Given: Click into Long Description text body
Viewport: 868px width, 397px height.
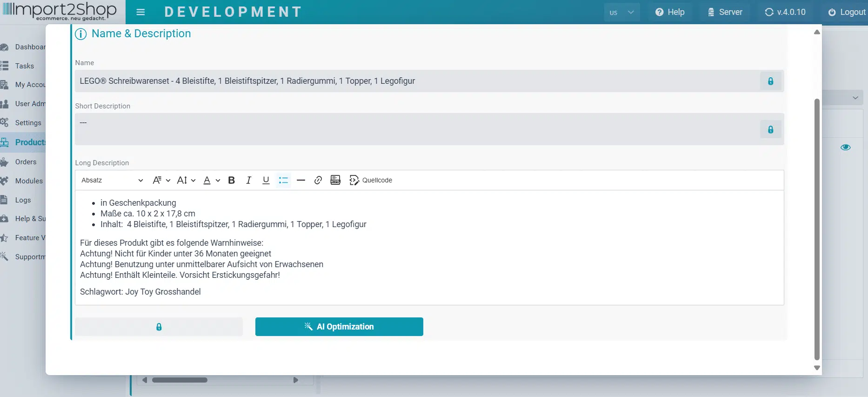Looking at the screenshot, I should (x=429, y=248).
